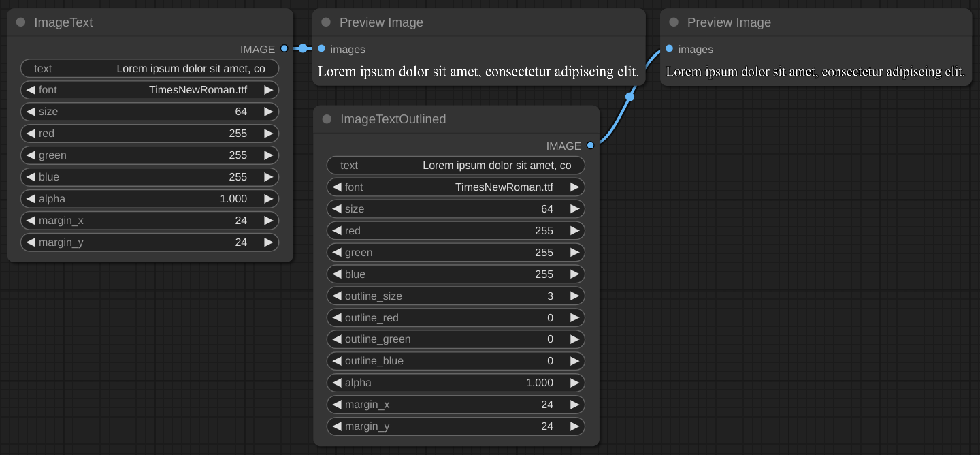Collapse the ImageText node via its gray dot

coord(20,22)
